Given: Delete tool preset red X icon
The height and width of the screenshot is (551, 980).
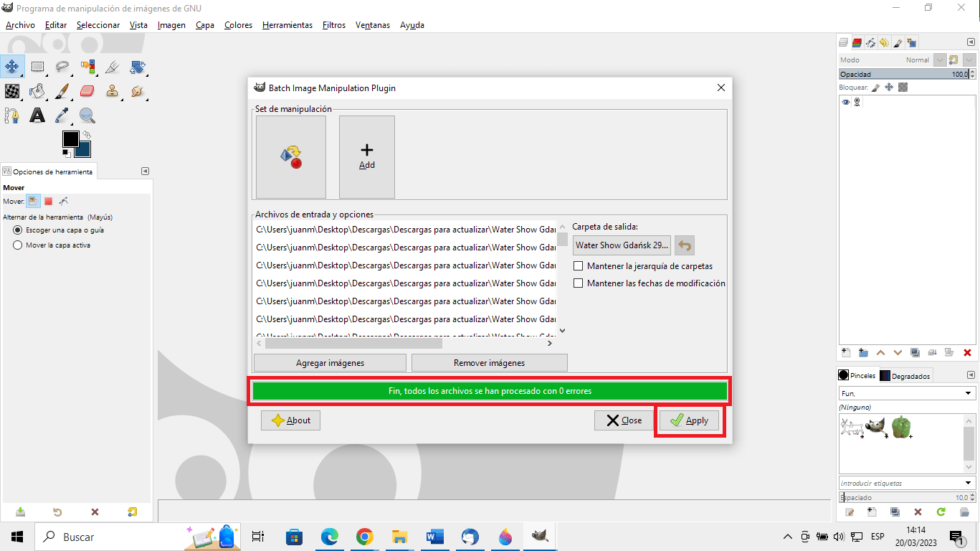Looking at the screenshot, I should point(95,512).
